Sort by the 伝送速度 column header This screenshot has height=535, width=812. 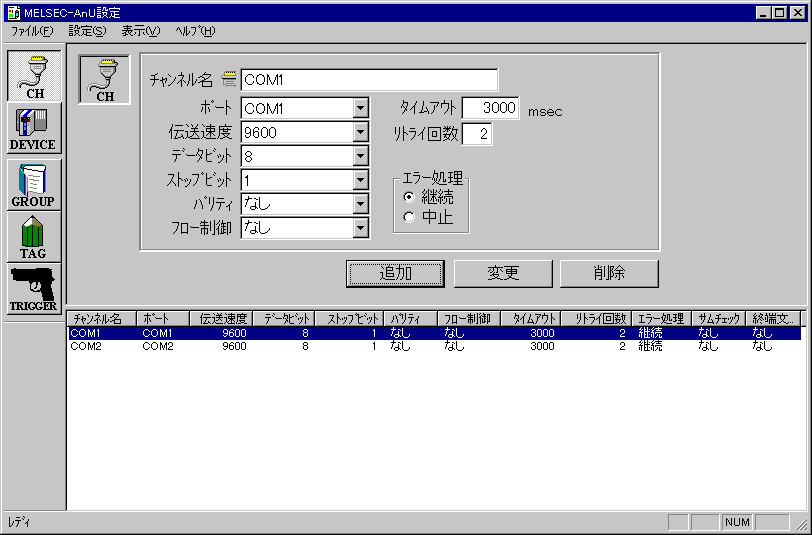pyautogui.click(x=222, y=319)
